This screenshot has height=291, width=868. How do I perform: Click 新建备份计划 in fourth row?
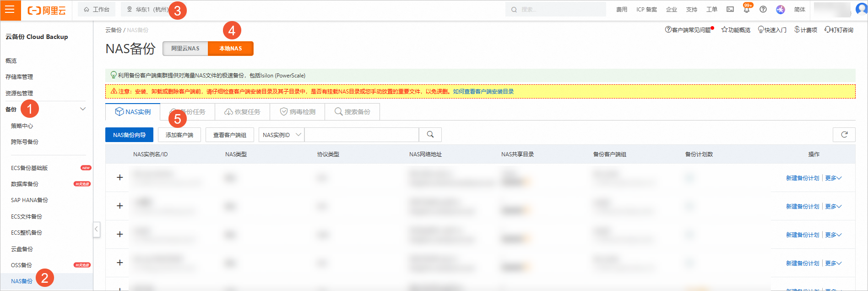coord(803,263)
